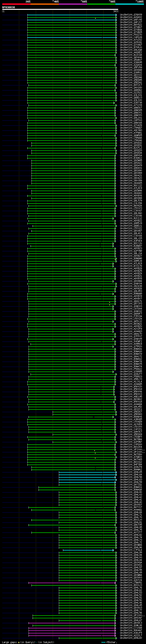146x644 pixels.
Task: Select the UniRef100_Q9XHD6 label
Action: pos(131,281)
